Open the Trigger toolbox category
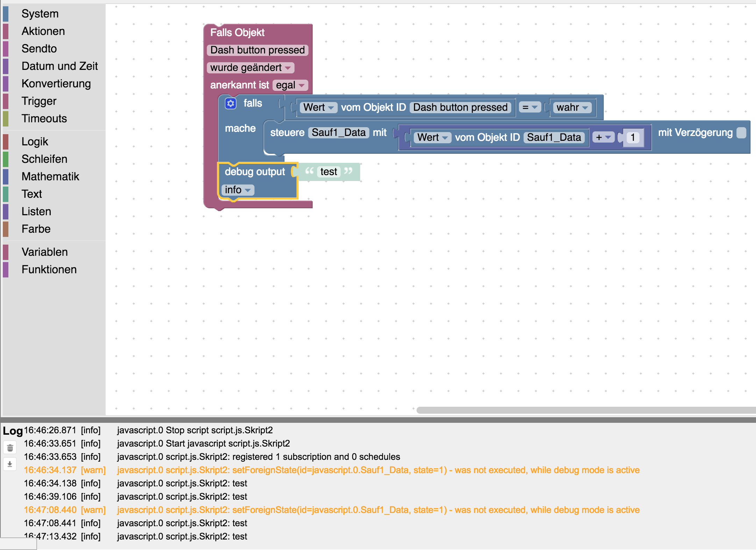 pyautogui.click(x=39, y=101)
